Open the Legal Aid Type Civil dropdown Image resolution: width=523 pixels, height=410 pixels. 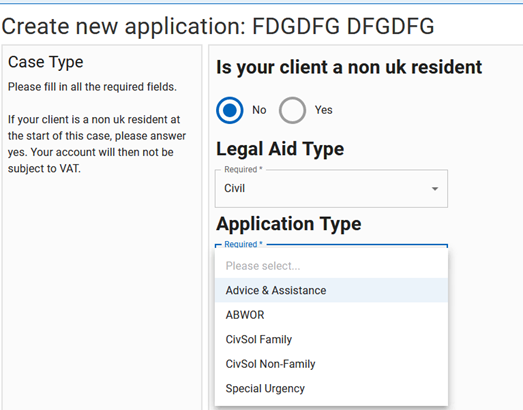pos(331,188)
